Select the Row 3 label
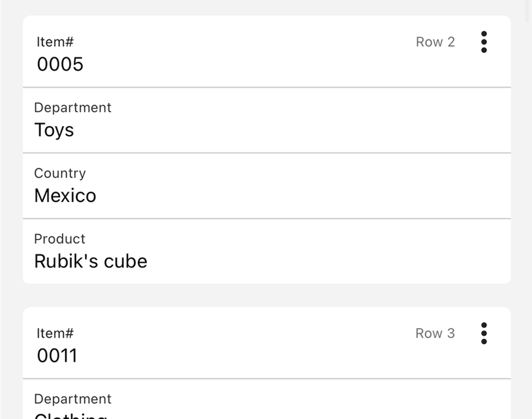Image resolution: width=532 pixels, height=419 pixels. pos(435,333)
